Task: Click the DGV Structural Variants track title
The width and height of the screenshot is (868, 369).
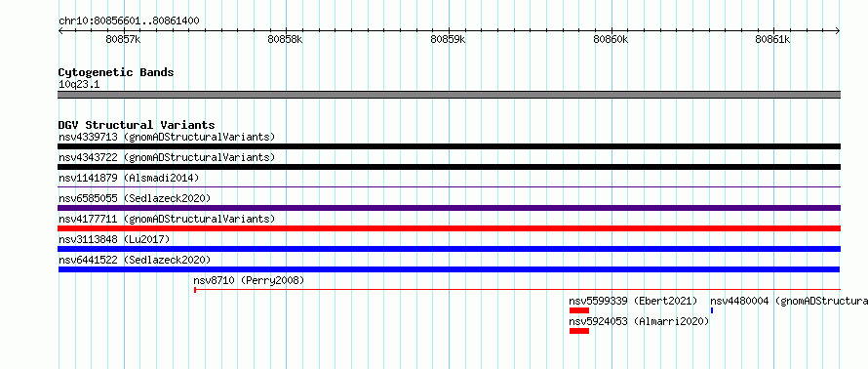Action: point(137,125)
